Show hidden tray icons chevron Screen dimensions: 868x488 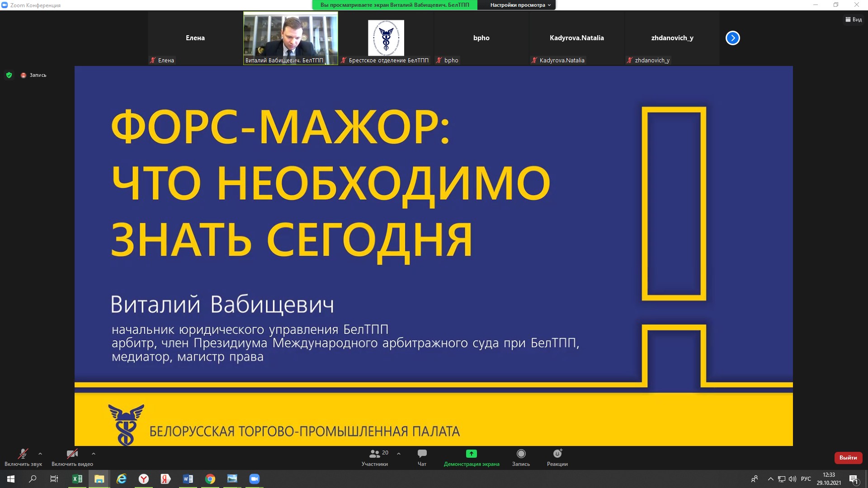[x=770, y=479]
